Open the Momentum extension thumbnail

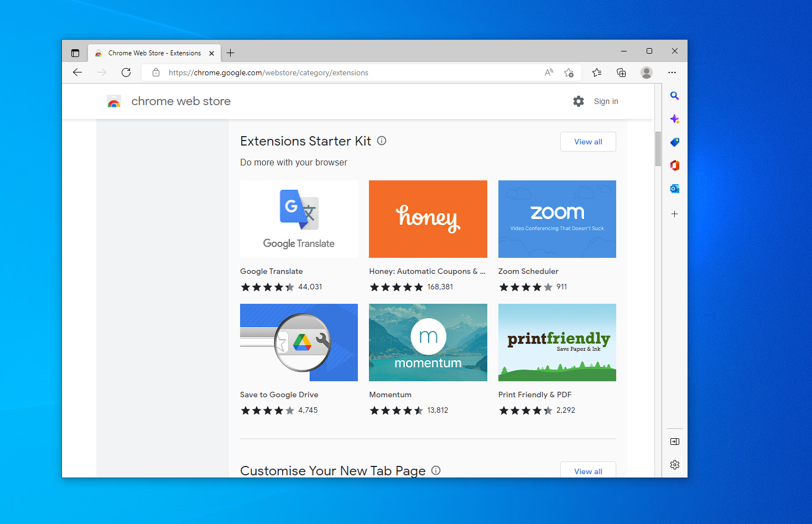tap(428, 343)
